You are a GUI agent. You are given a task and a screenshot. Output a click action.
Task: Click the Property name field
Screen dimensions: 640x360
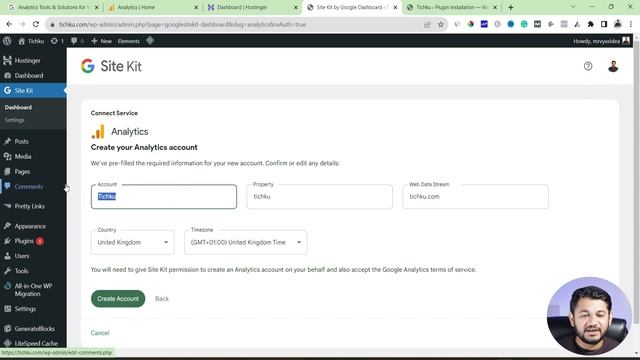[x=320, y=197]
